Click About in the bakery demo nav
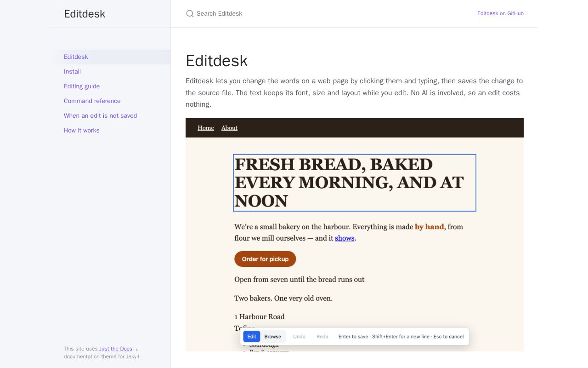The width and height of the screenshot is (588, 368). pyautogui.click(x=229, y=128)
